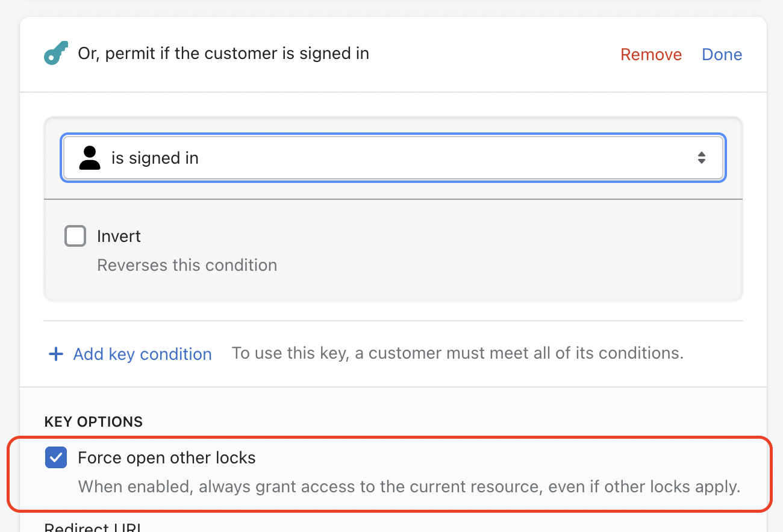This screenshot has width=783, height=532.
Task: Uncheck Force open other locks
Action: [x=56, y=458]
